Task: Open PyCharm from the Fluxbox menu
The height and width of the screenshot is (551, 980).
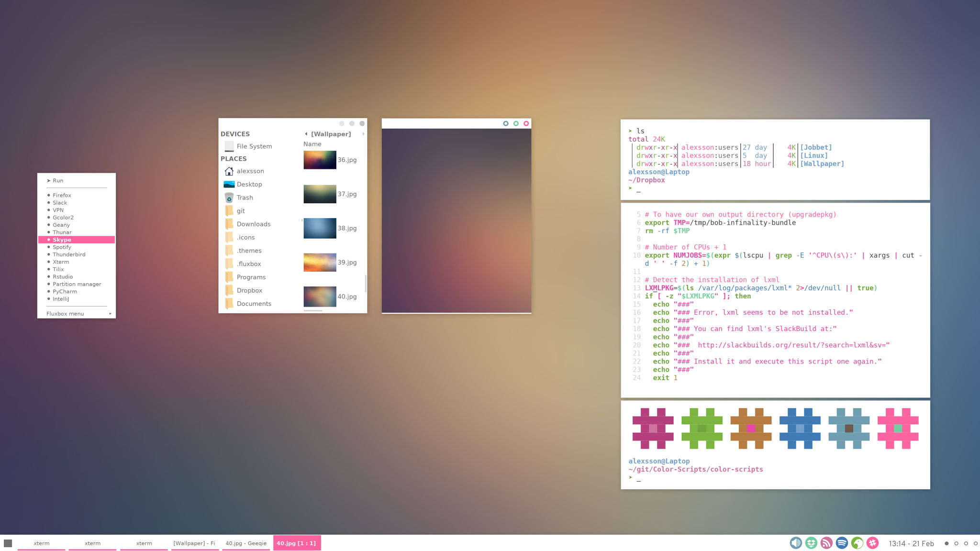Action: (x=65, y=291)
